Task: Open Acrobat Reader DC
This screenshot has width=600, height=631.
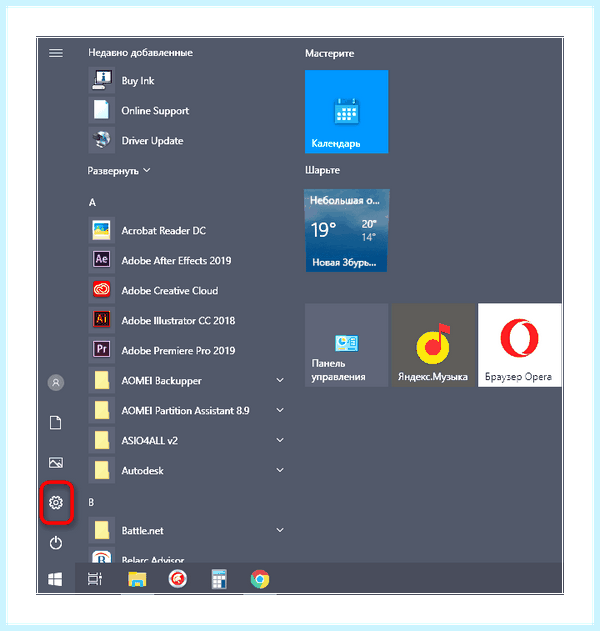Action: (x=187, y=231)
